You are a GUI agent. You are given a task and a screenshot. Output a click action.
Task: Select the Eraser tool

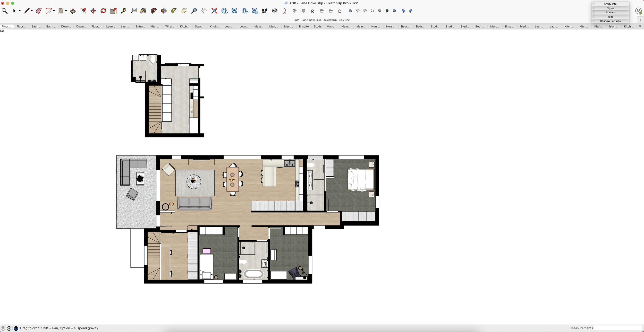(x=39, y=11)
